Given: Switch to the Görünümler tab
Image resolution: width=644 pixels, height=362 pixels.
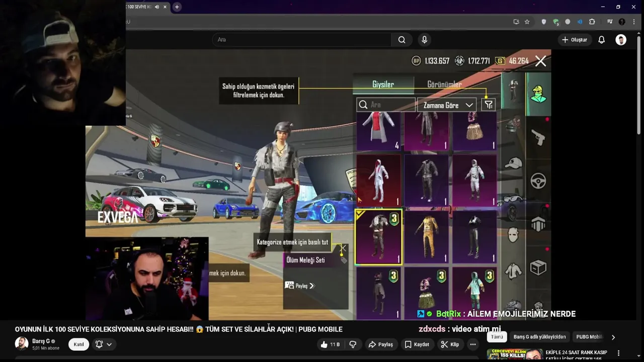Looking at the screenshot, I should [x=444, y=84].
